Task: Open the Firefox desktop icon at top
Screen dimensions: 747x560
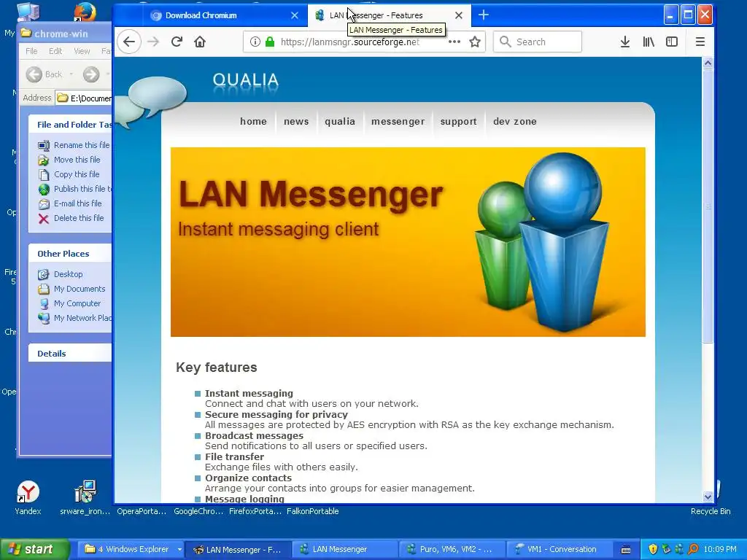Action: point(85,12)
